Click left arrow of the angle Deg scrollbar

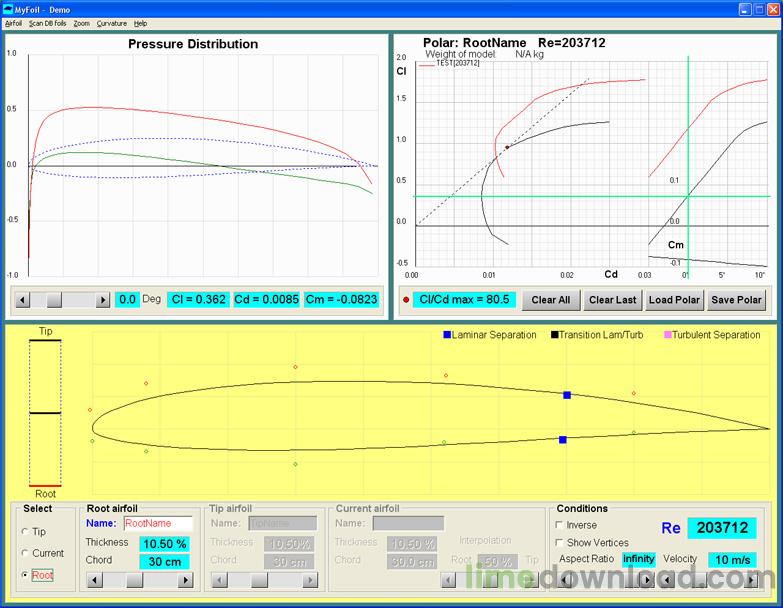point(23,300)
